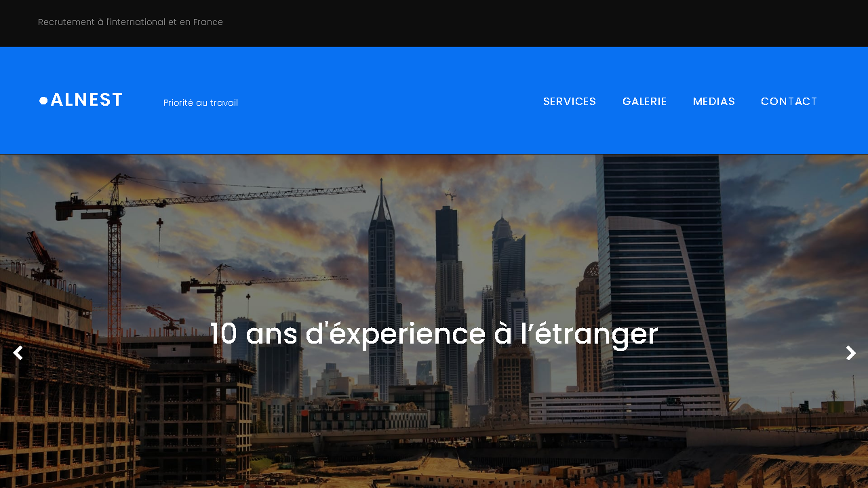Open the MEDIAS menu item
Viewport: 868px width, 488px height.
[714, 102]
